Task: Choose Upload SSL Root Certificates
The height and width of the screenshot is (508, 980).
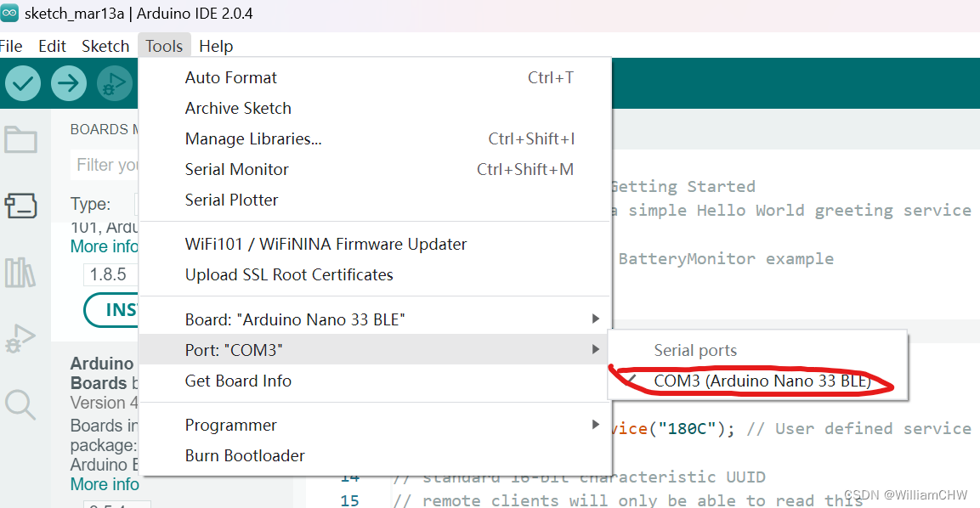Action: point(375,275)
